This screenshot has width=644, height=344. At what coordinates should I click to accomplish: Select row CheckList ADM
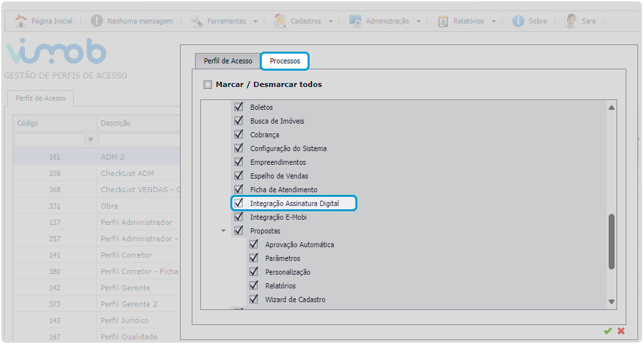(96, 173)
